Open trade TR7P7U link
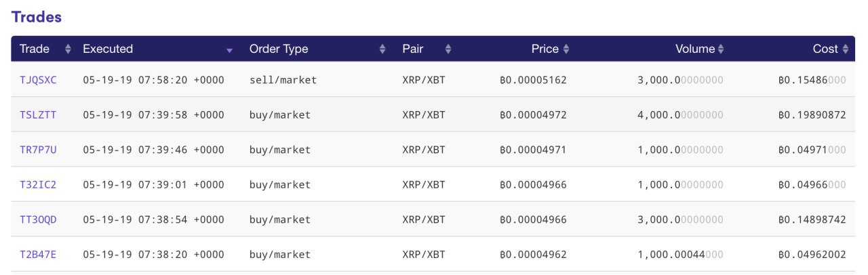 (38, 150)
